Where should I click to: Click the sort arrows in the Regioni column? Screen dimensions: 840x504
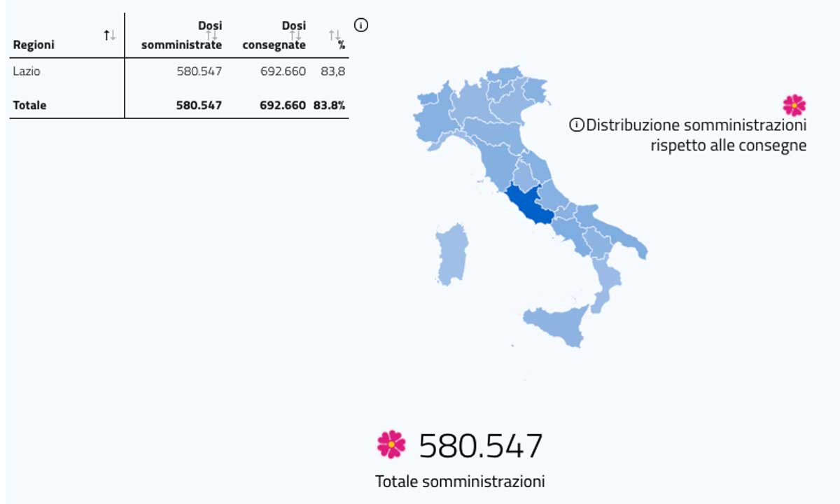click(x=109, y=35)
